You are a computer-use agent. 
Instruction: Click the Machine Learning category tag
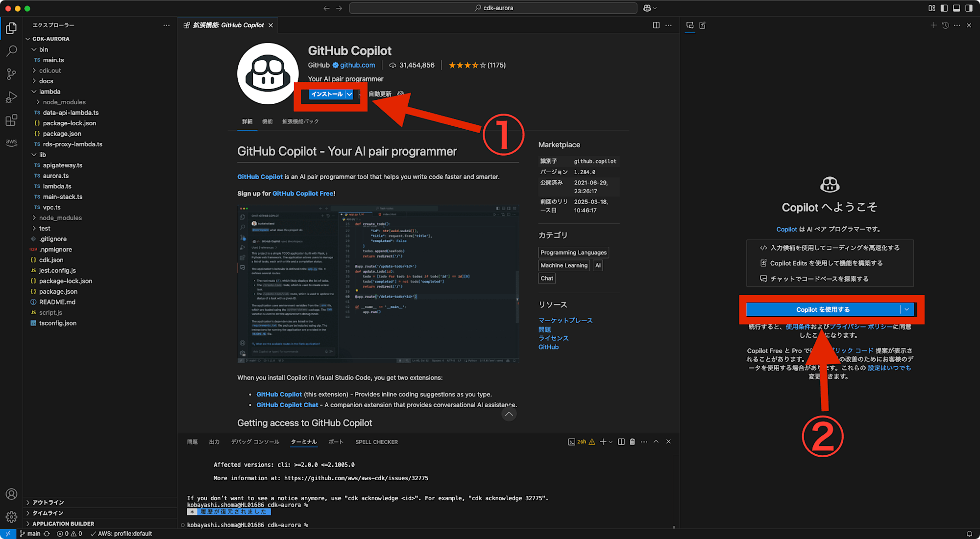564,265
